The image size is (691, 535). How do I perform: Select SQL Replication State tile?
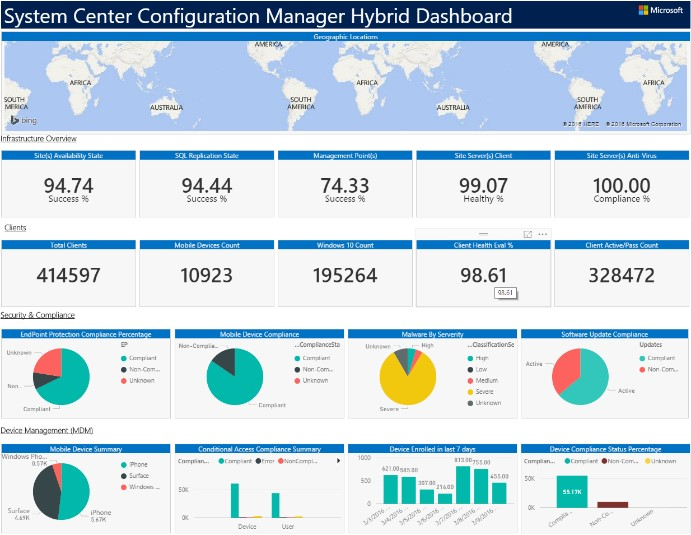pos(207,184)
